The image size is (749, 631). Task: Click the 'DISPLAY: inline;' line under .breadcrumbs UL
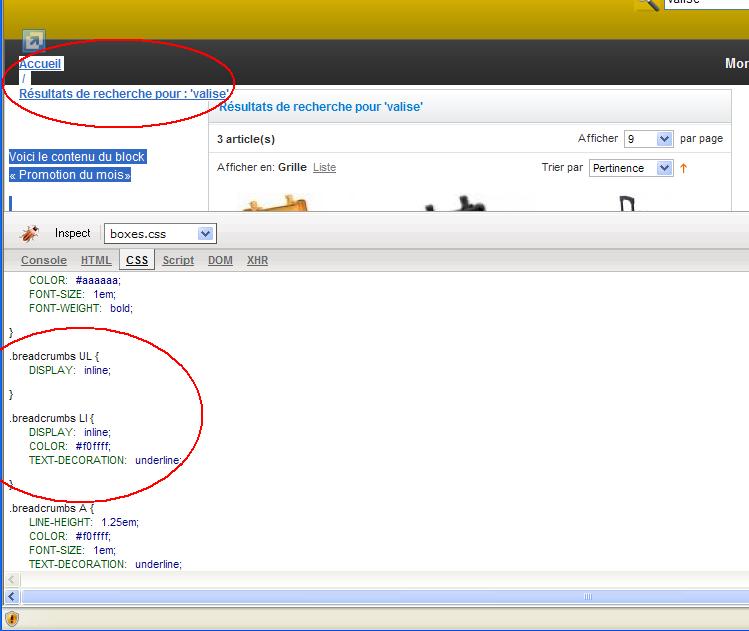pos(70,371)
